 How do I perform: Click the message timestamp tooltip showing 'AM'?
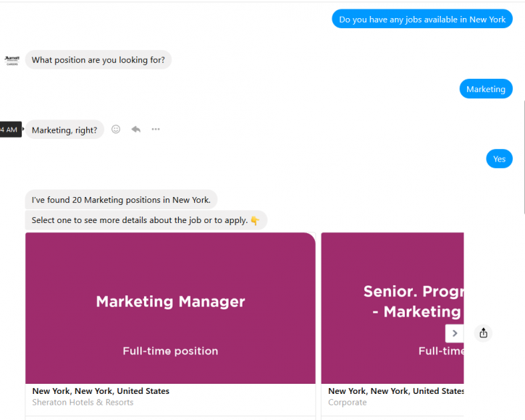[x=10, y=130]
